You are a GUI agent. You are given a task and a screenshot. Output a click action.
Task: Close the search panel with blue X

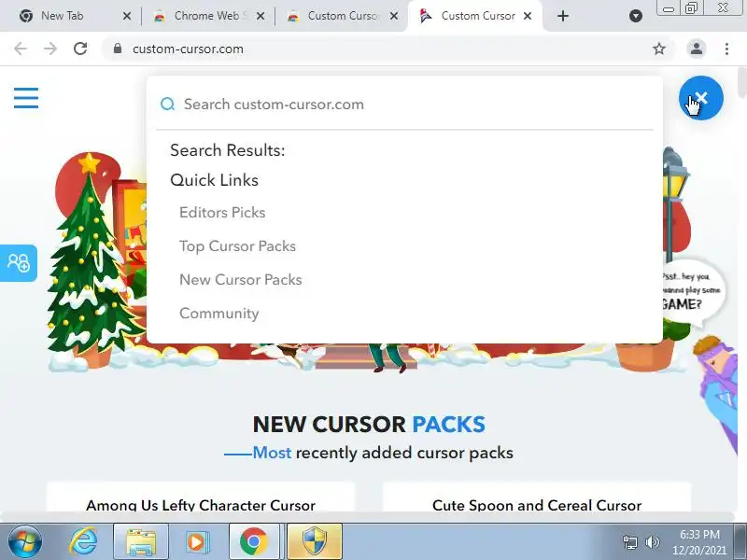(x=701, y=98)
